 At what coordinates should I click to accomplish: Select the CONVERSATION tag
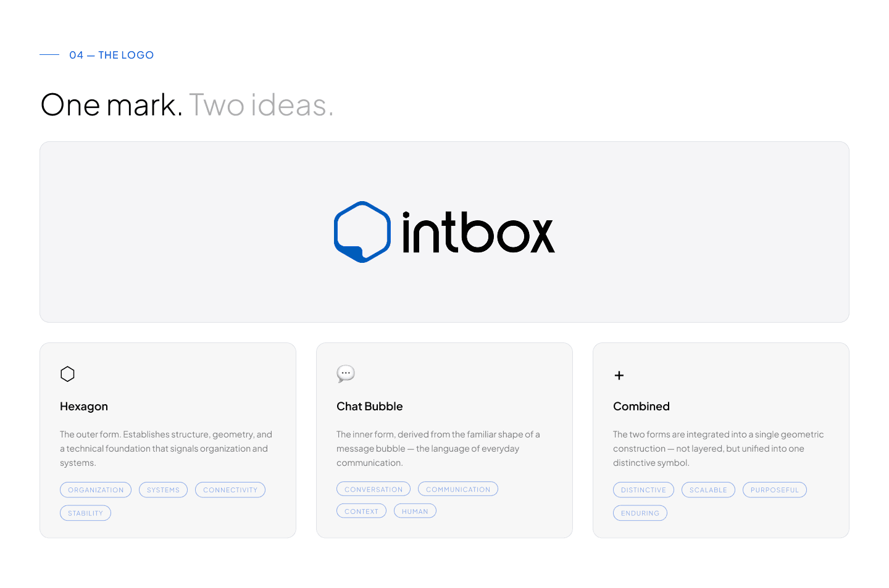374,489
